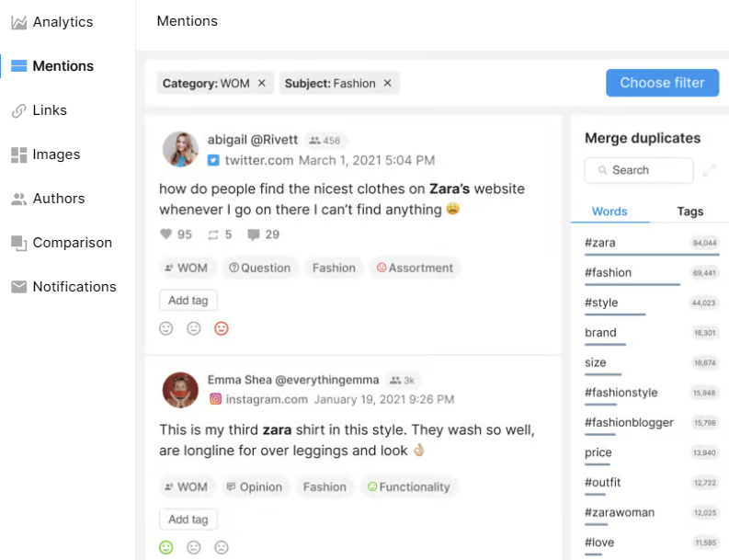Screen dimensions: 729x560
Task: Click abigail's follower count badge
Action: click(325, 141)
